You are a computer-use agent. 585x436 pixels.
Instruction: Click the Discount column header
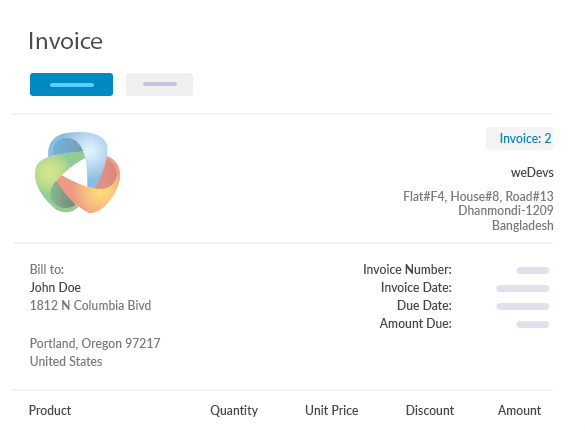tap(430, 411)
